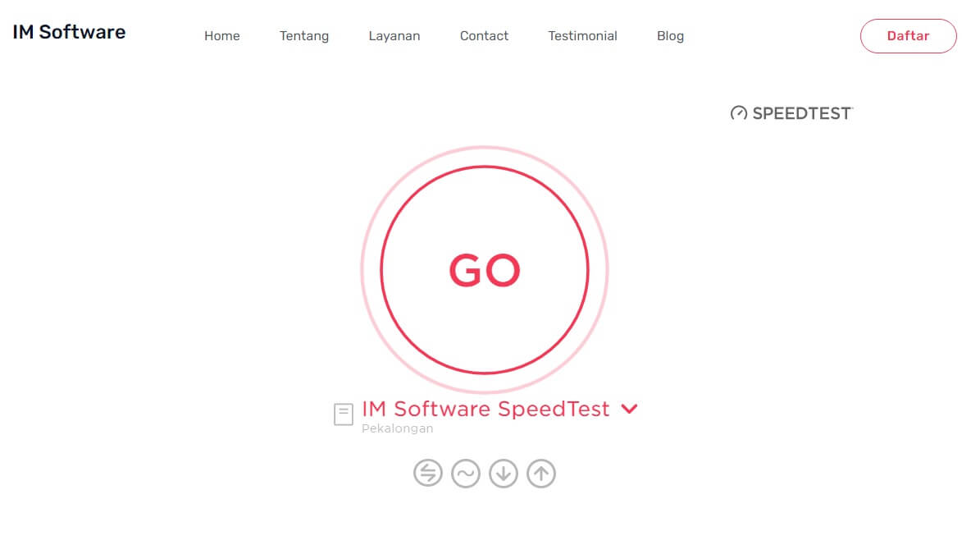Go to the Home menu item
Viewport: 980px width, 554px height.
pyautogui.click(x=222, y=36)
